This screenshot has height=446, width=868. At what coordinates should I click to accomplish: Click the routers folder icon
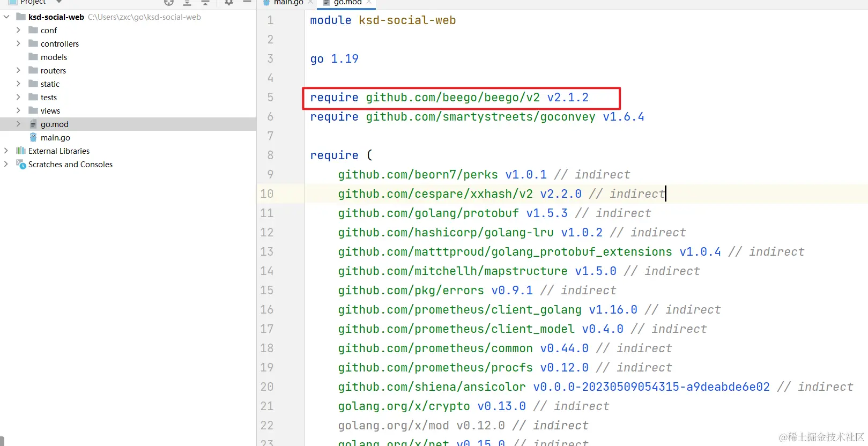33,70
